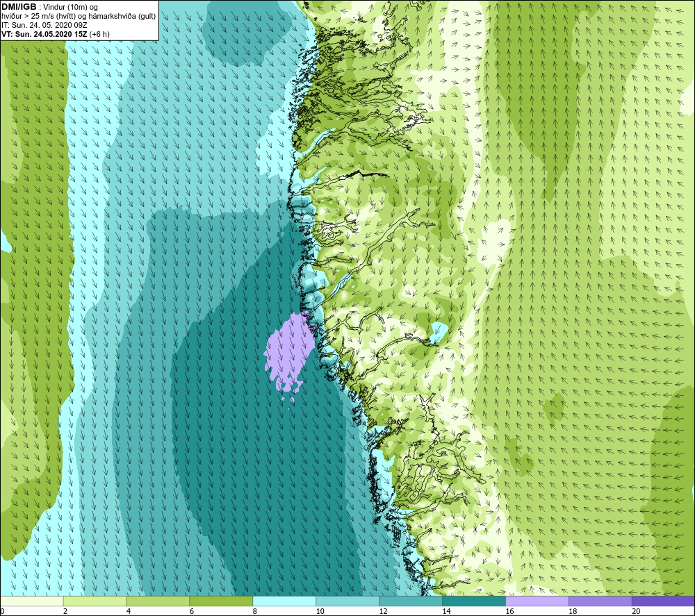Click the "IT: Sun. 24. 05. 2020 09Z" line
Viewport: 695px width, 616px height.
point(44,25)
